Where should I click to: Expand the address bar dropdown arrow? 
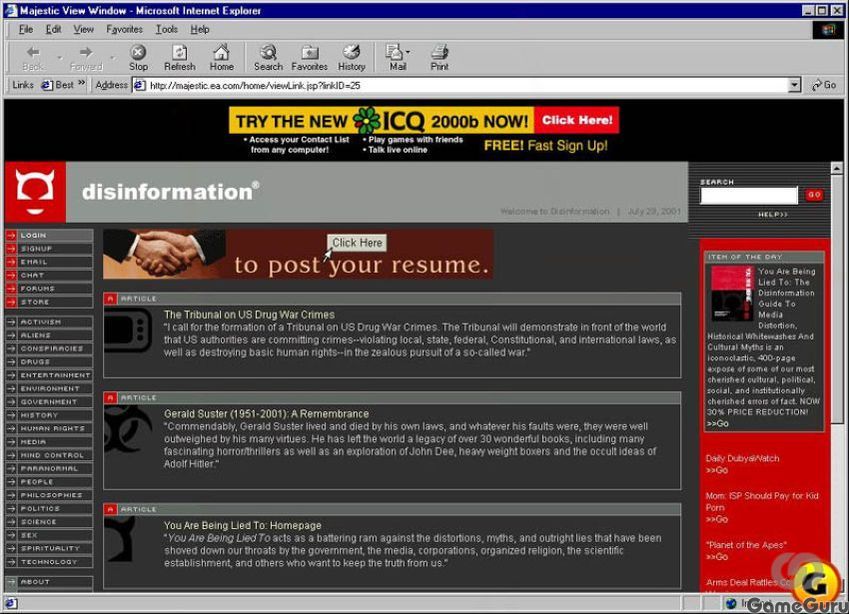794,85
